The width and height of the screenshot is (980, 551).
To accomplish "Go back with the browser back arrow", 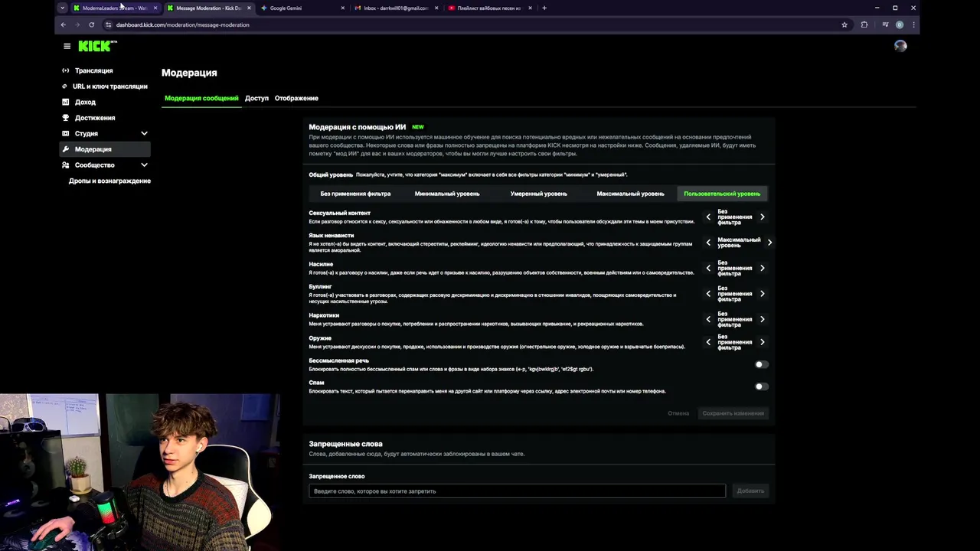I will (63, 24).
